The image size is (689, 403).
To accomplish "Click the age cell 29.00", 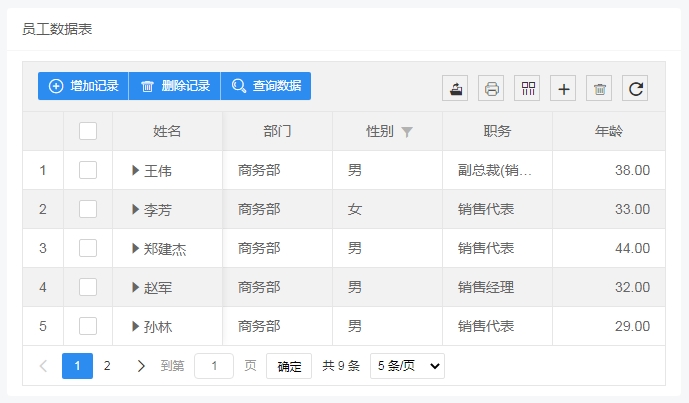I will [609, 327].
